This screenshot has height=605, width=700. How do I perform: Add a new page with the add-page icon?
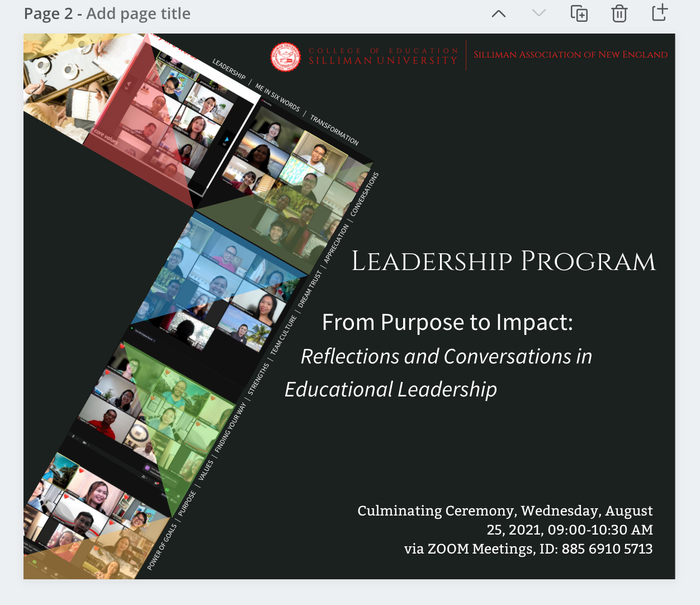coord(659,12)
